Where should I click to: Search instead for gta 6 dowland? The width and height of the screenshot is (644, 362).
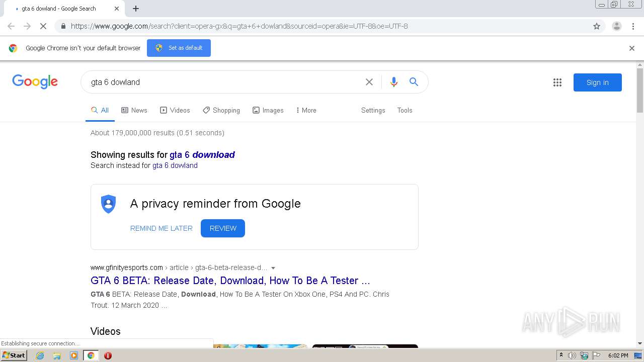coord(175,165)
